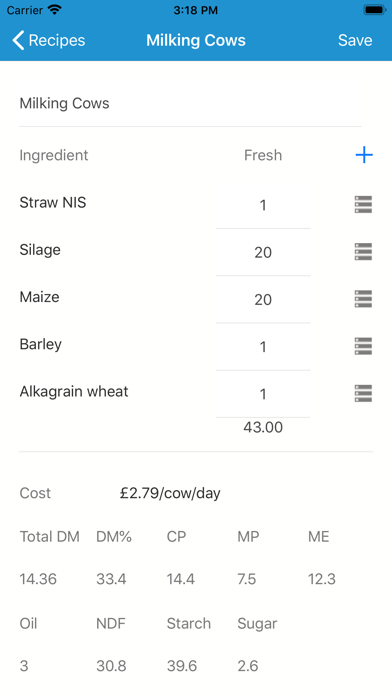Edit the Milking Cows recipe name field
Image resolution: width=392 pixels, height=696 pixels.
tap(190, 103)
